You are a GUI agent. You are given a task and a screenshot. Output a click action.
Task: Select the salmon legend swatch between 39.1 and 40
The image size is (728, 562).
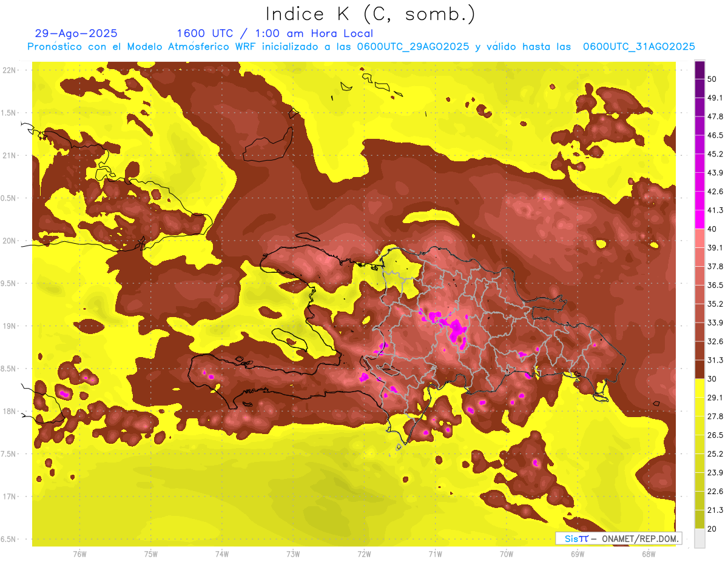tap(699, 238)
